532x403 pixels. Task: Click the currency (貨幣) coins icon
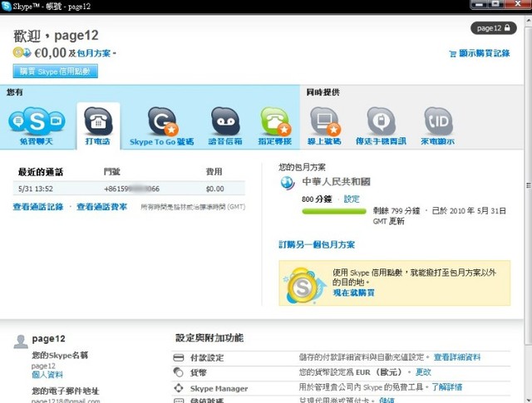click(179, 372)
